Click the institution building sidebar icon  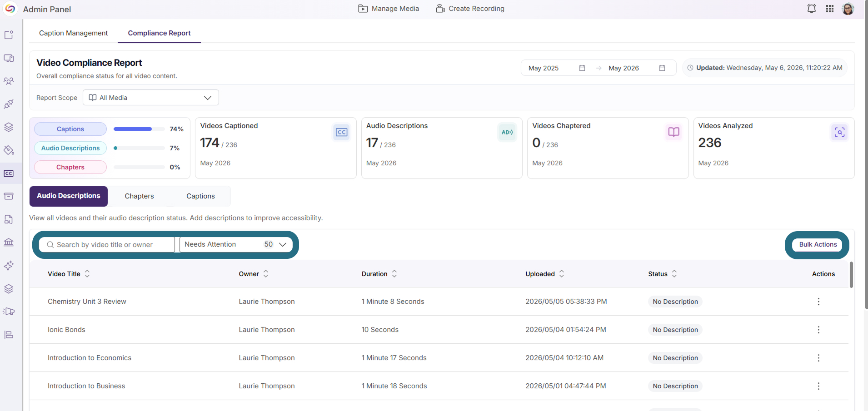(x=9, y=242)
